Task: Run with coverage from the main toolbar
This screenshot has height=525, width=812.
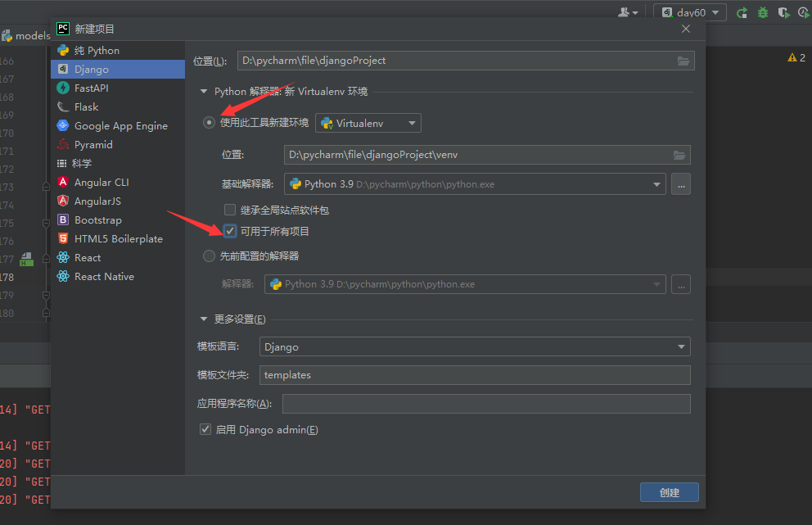Action: click(784, 12)
